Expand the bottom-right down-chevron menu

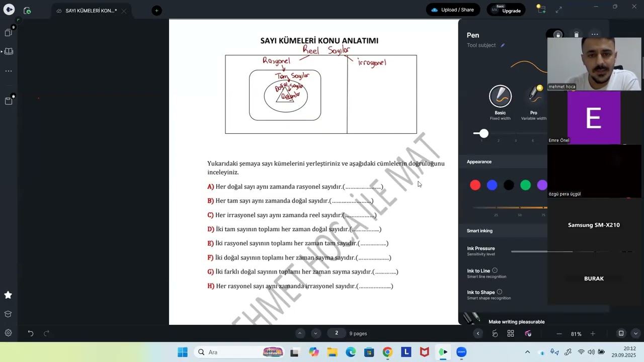pos(635,333)
